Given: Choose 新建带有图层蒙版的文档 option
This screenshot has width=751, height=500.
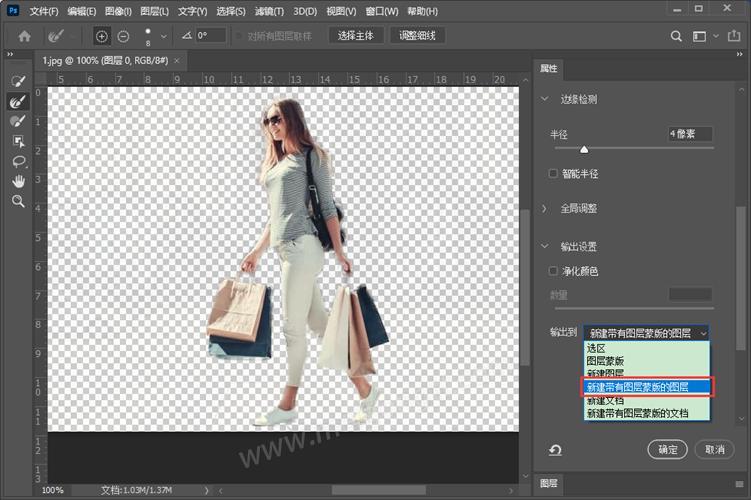Looking at the screenshot, I should click(x=646, y=413).
